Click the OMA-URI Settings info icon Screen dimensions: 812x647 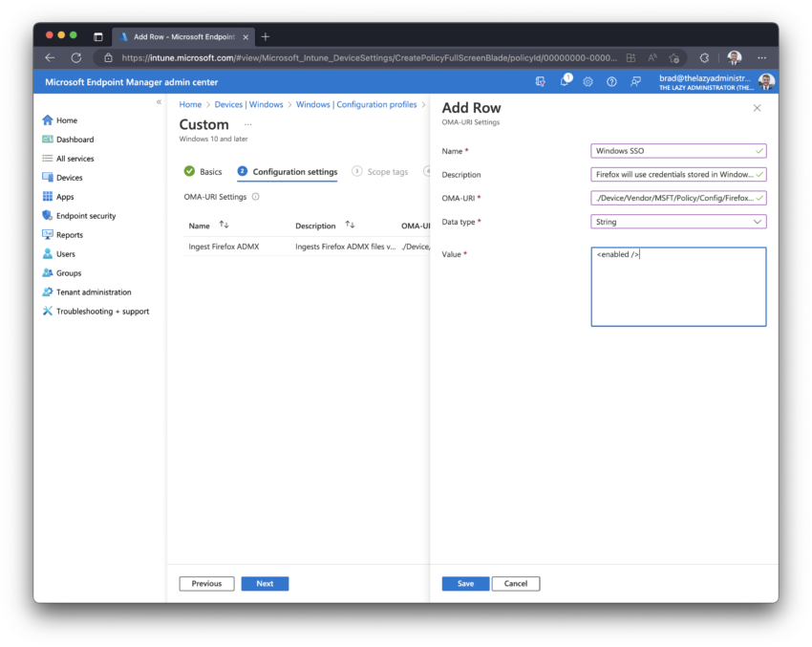(255, 197)
